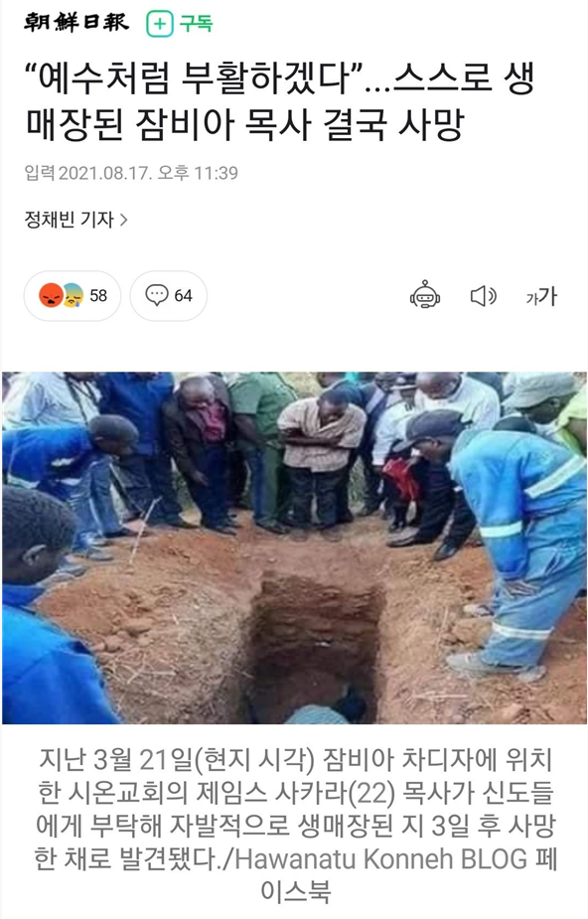The width and height of the screenshot is (588, 919).
Task: Click the reaction count 58
Action: click(98, 295)
